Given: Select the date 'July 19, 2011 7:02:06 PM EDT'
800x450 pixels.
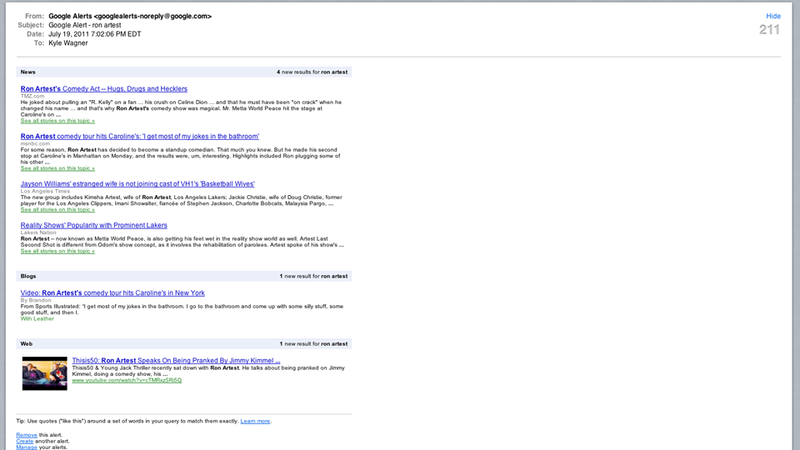Looking at the screenshot, I should [95, 34].
